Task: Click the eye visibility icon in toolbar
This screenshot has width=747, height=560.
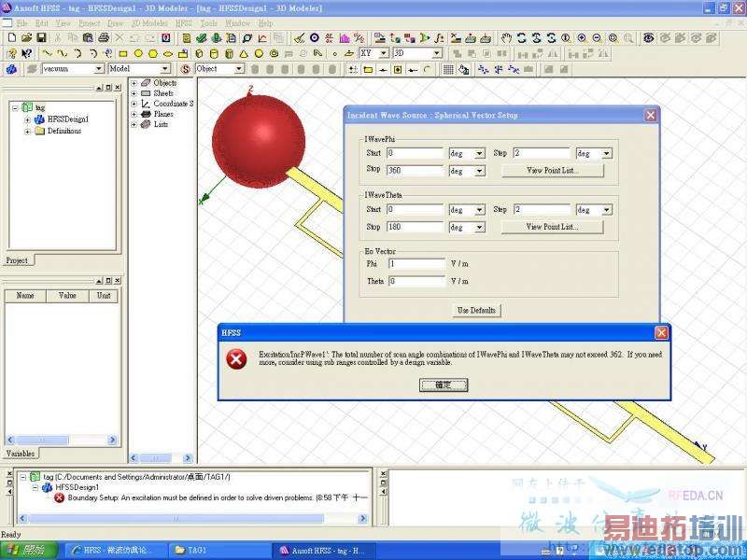Action: [648, 38]
